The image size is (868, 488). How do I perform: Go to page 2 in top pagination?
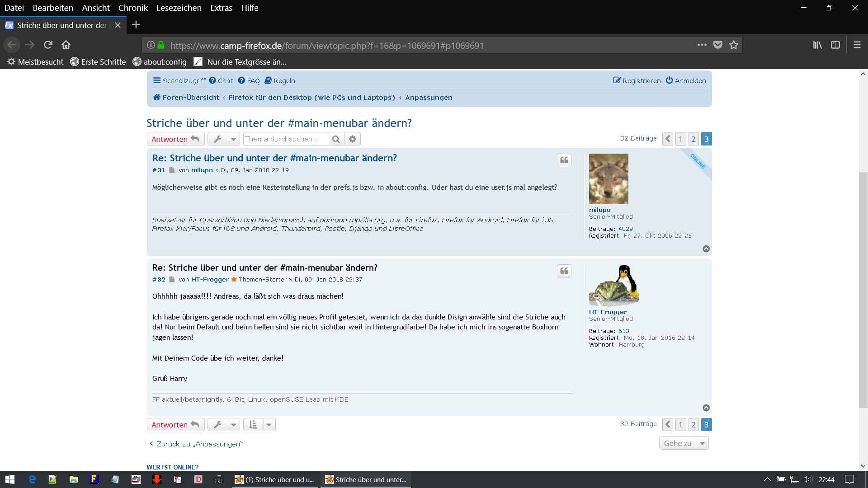click(693, 139)
